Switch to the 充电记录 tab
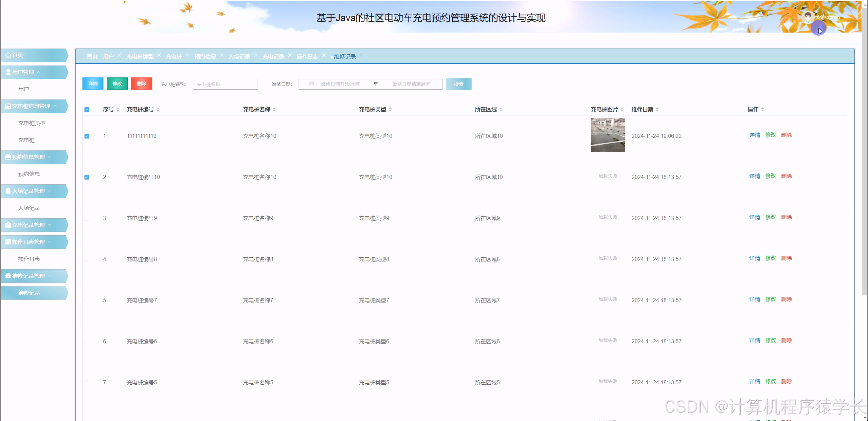 [273, 56]
